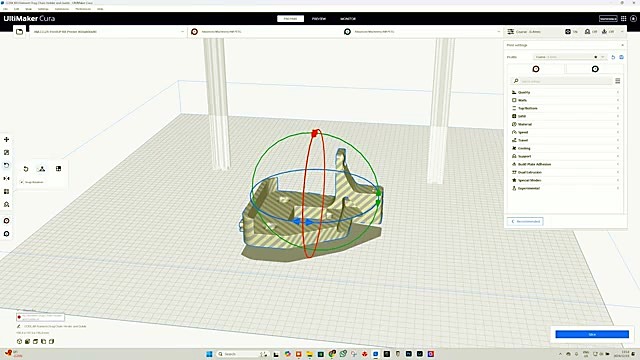Select the Scale tool in left toolbar

pos(7,153)
